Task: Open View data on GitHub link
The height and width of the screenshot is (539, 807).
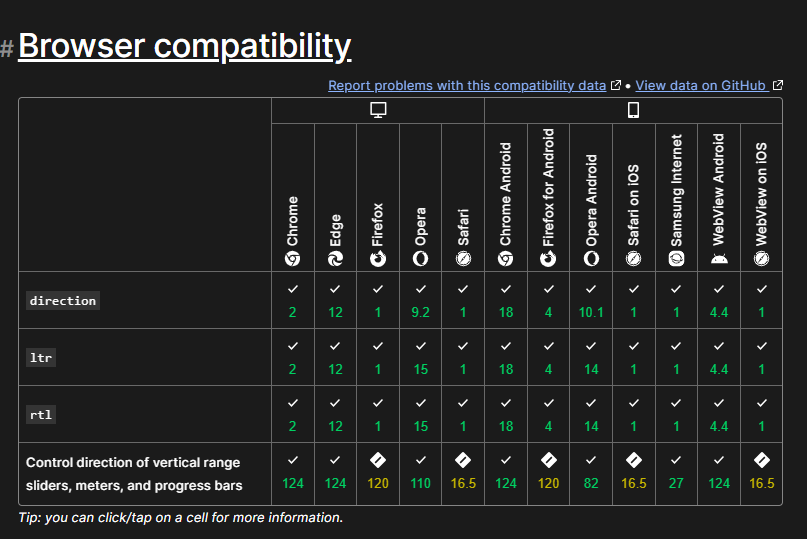Action: 700,85
